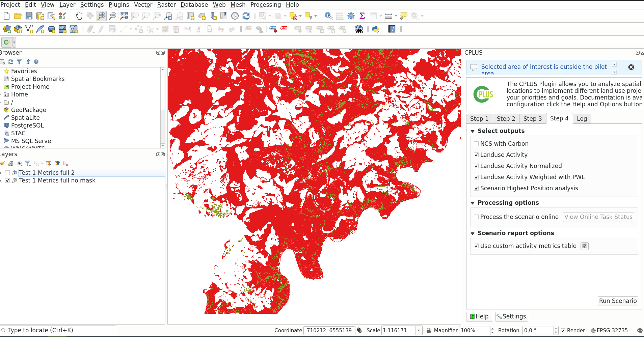The image size is (644, 337).
Task: Dismiss the pilot area warning message
Action: [631, 67]
